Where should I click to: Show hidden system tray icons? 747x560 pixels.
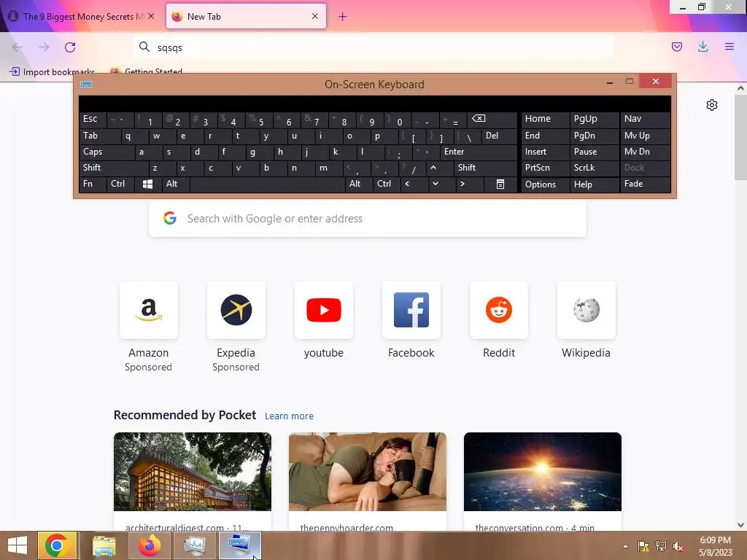pos(625,546)
